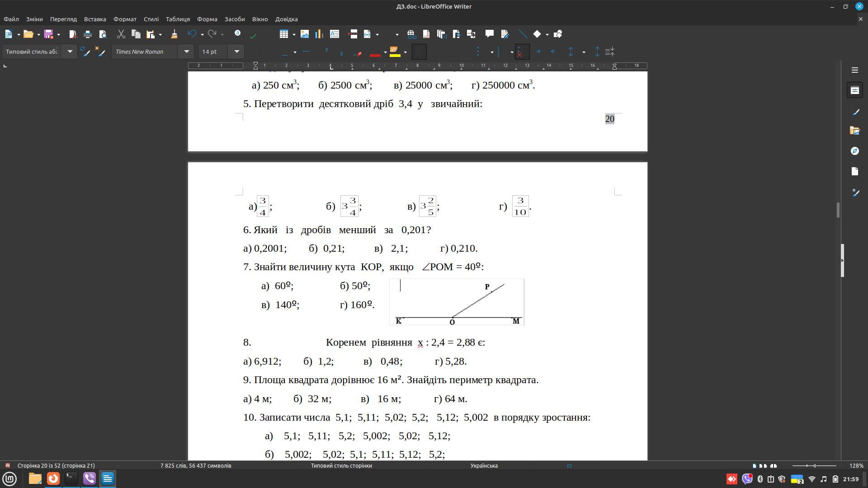Click the Insert Chart icon
Viewport: 868px width, 488px height.
click(319, 34)
